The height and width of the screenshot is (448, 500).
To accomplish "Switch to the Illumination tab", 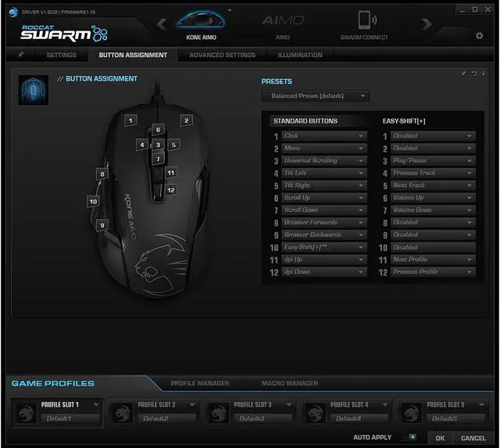I will 300,55.
